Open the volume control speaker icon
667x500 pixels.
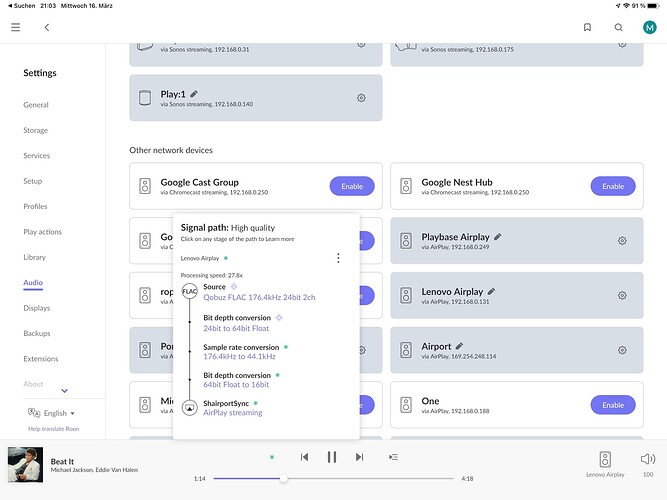point(648,459)
